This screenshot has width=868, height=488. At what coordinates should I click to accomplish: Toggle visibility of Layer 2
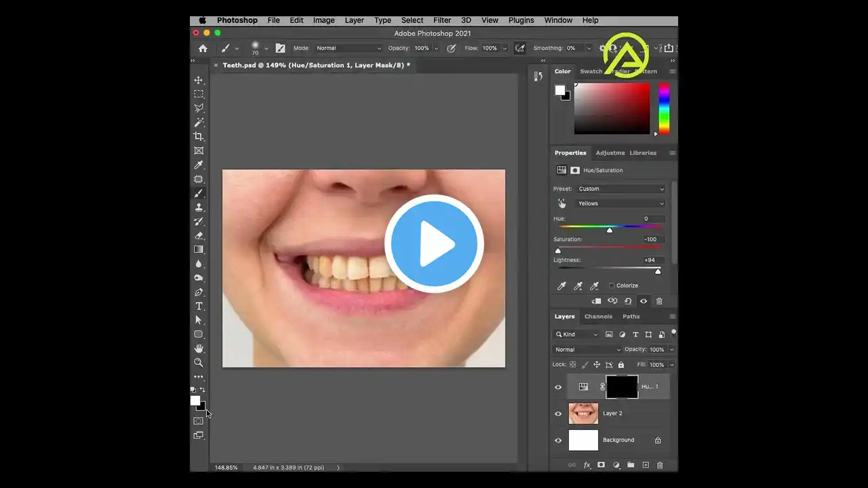558,413
